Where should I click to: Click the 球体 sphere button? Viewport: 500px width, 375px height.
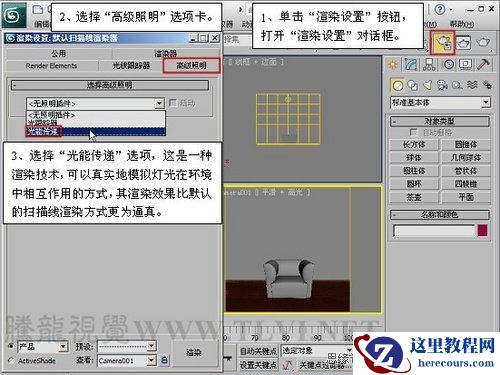[x=414, y=158]
